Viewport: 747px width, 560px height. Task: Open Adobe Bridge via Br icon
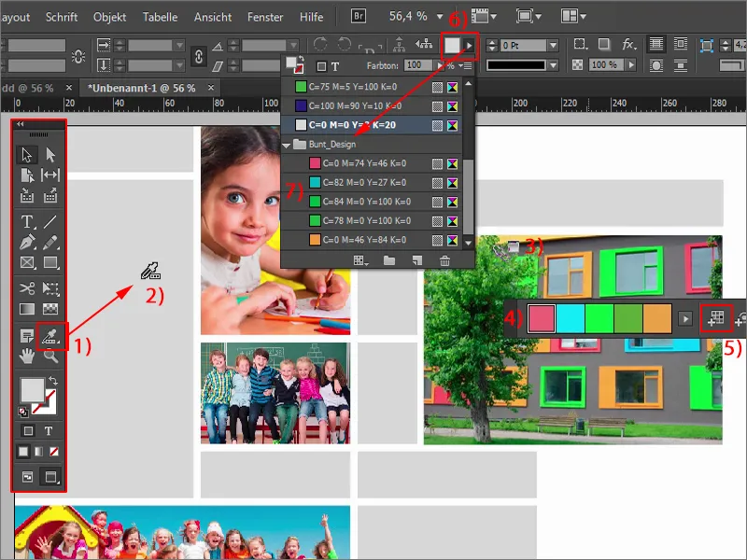point(359,16)
